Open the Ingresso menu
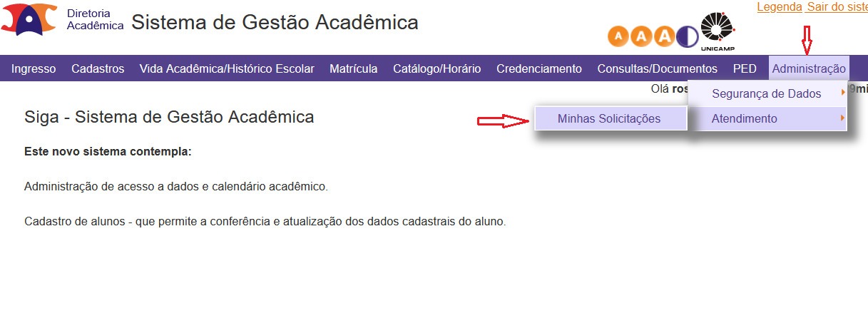 point(34,68)
